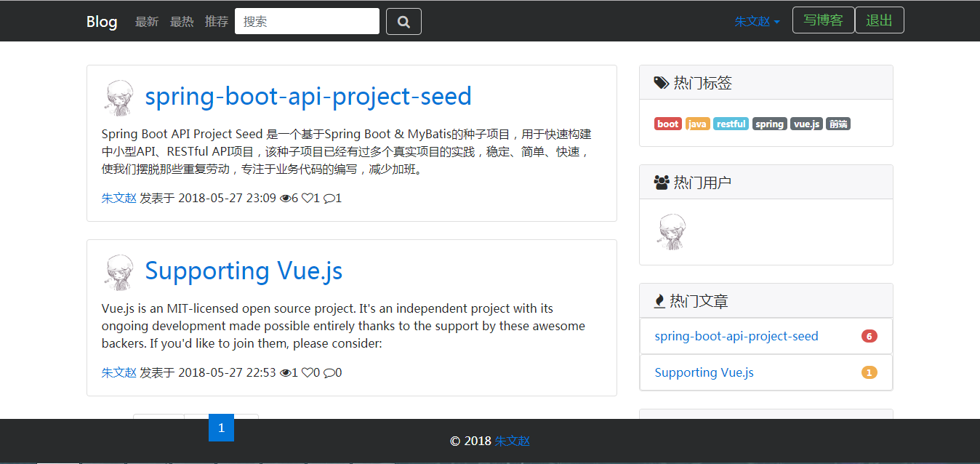
Task: Open the spring-boot-api-project-seed post title link
Action: click(308, 96)
